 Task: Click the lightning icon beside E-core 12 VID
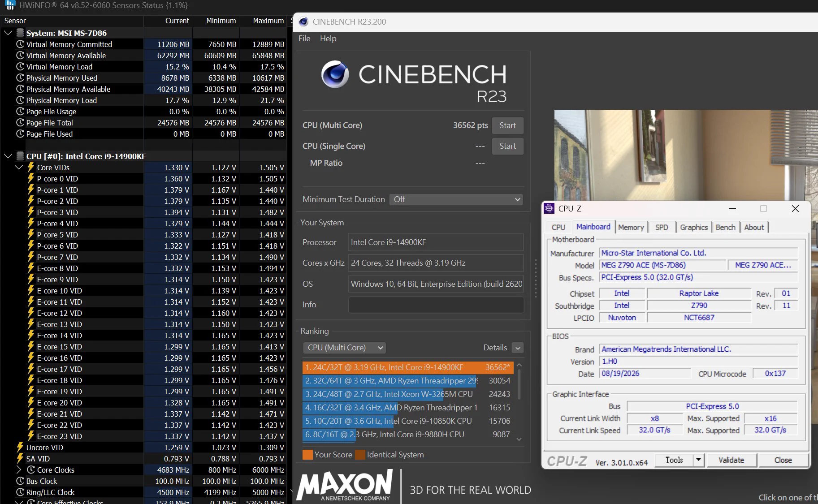click(x=31, y=313)
